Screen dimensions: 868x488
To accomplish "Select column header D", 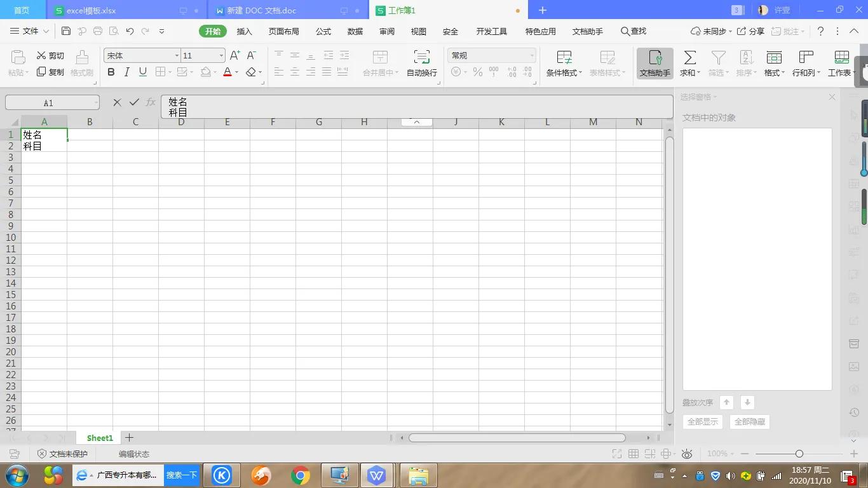I will [x=181, y=122].
